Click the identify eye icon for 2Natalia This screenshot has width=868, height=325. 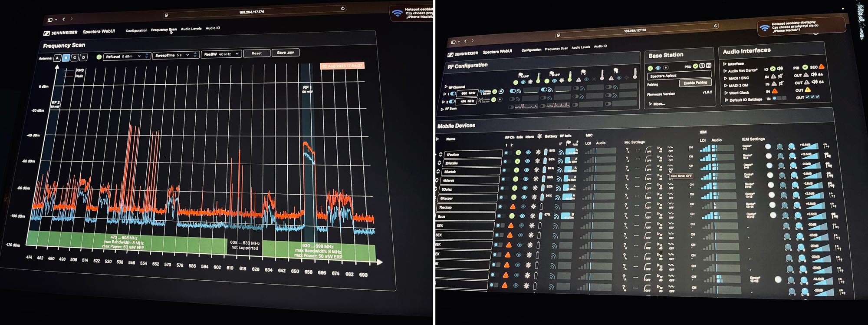527,161
